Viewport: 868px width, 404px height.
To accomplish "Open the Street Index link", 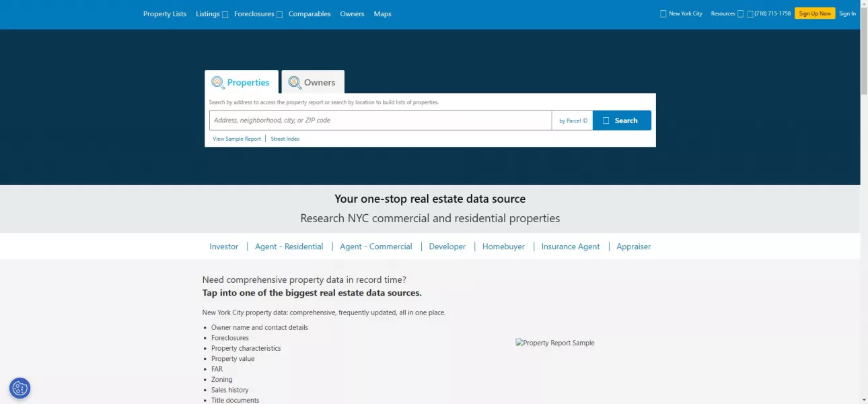I will [285, 139].
